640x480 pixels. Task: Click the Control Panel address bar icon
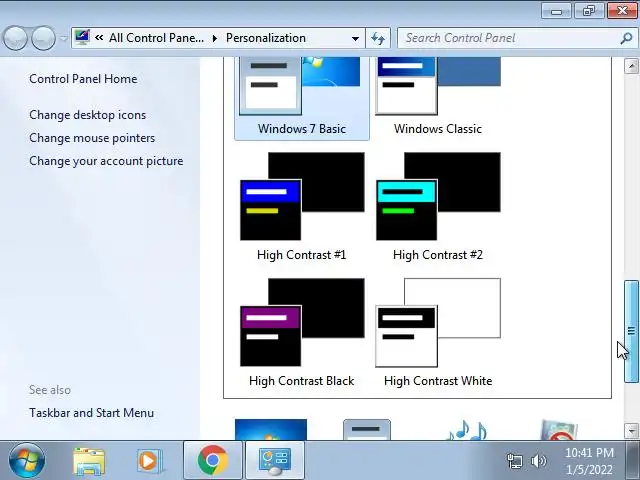82,38
